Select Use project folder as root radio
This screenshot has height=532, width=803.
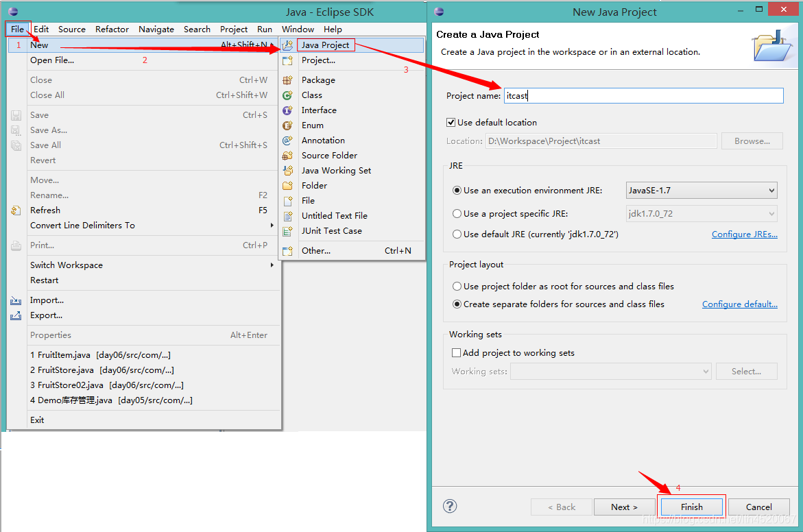pyautogui.click(x=457, y=287)
